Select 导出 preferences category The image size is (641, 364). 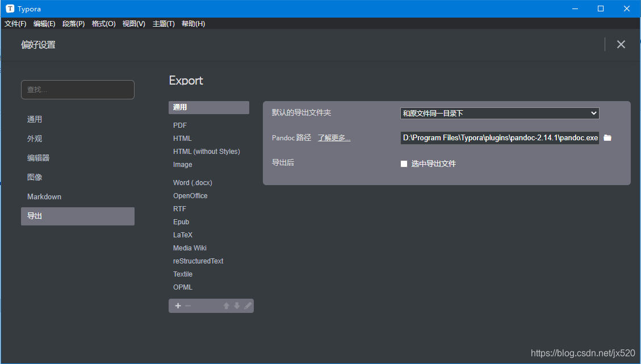78,216
